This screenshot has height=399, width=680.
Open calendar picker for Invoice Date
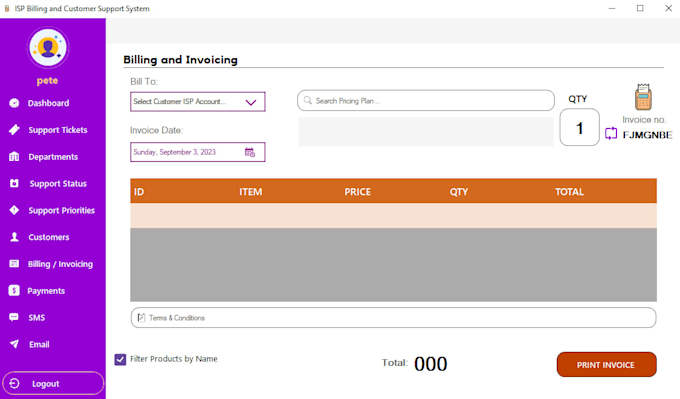point(250,152)
